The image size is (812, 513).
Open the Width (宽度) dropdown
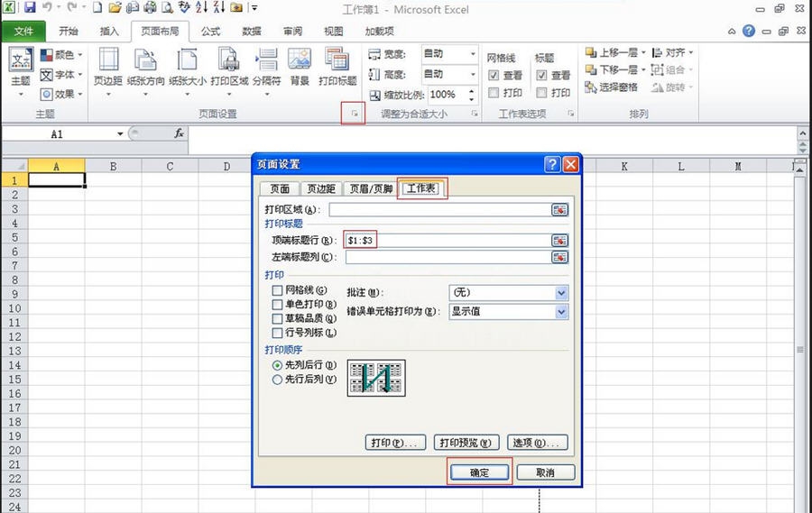coord(472,53)
